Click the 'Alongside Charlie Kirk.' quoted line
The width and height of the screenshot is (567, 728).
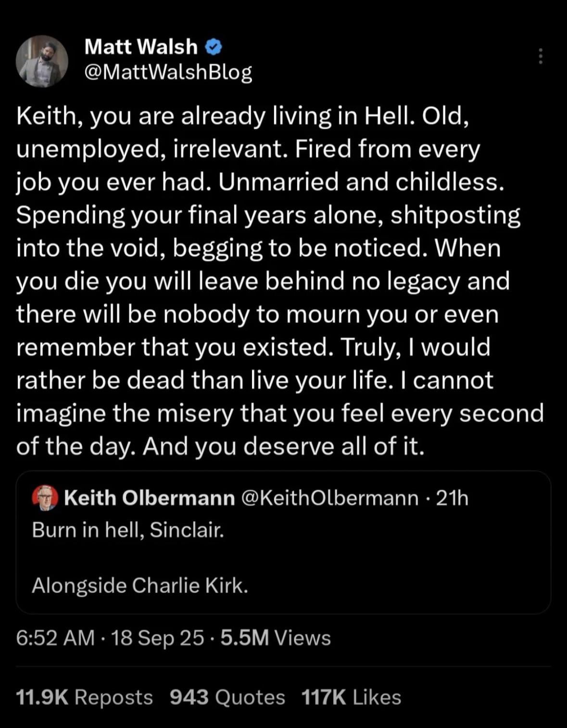click(x=140, y=586)
